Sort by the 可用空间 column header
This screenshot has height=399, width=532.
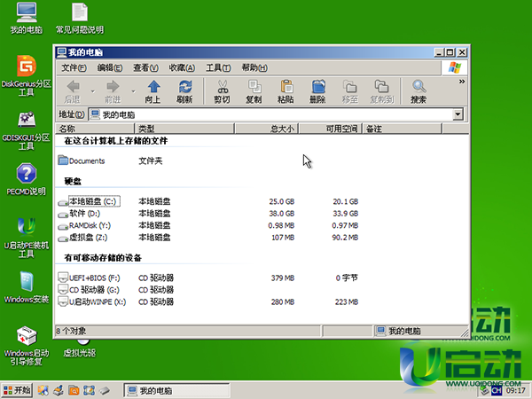click(x=331, y=129)
